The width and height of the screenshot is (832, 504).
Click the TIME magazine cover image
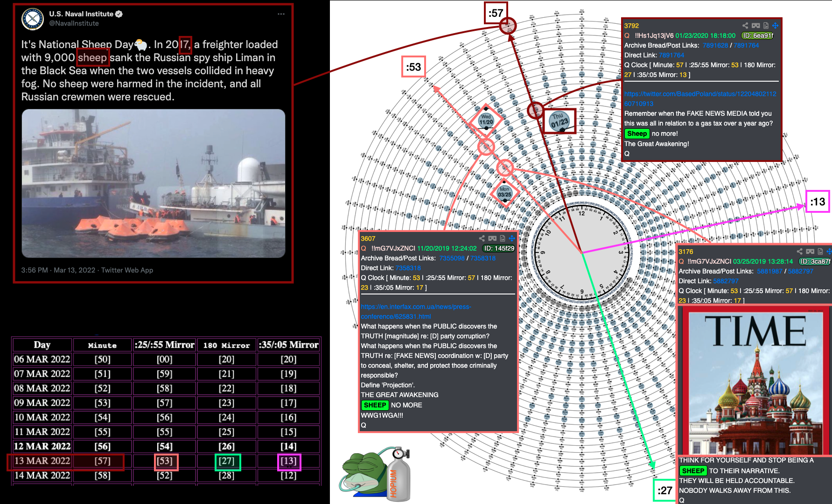tap(754, 380)
